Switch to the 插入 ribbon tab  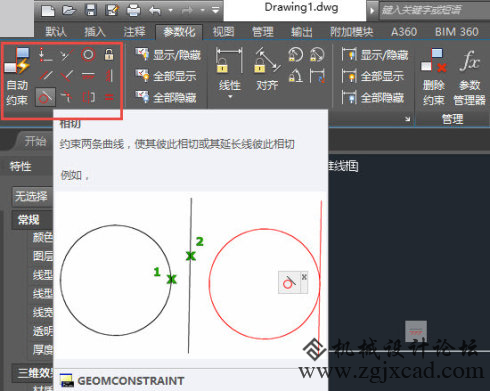tap(95, 32)
